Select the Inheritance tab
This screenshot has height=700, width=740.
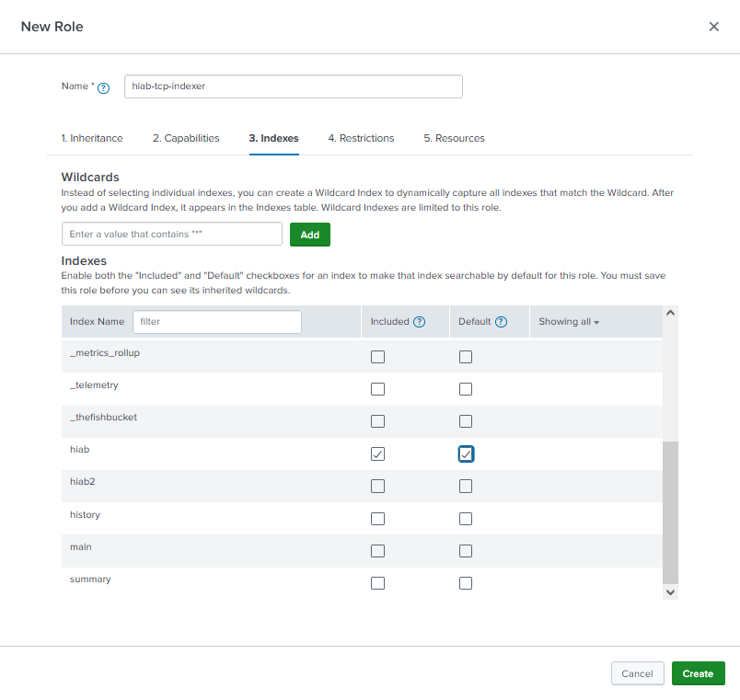click(92, 138)
